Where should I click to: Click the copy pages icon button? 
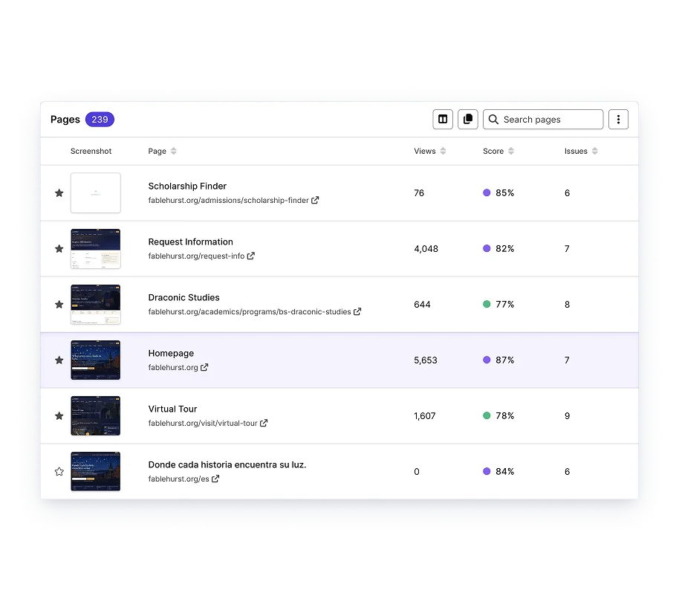point(468,119)
